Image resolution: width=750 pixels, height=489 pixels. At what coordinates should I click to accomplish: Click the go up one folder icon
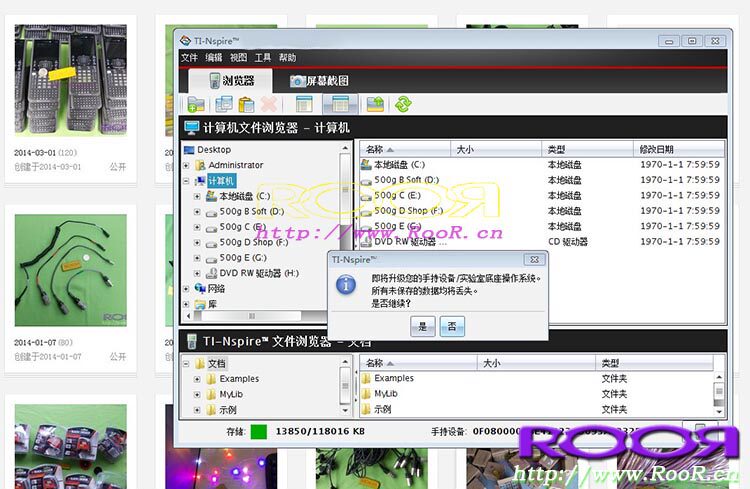[x=375, y=104]
